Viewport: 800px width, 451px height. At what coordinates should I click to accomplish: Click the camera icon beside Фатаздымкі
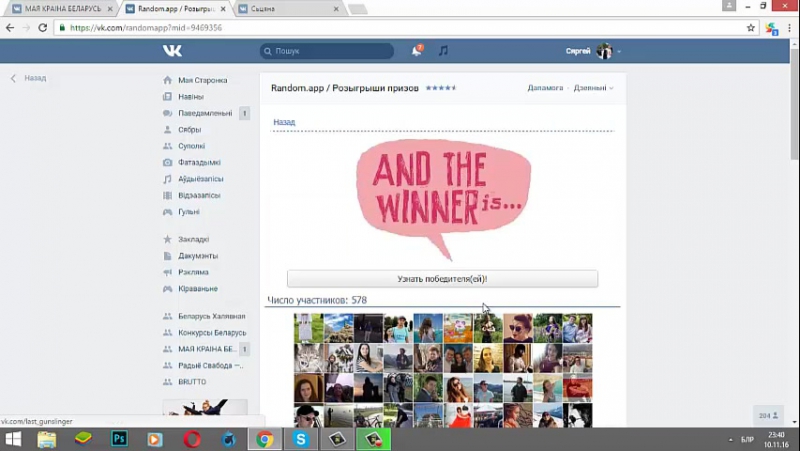[167, 162]
